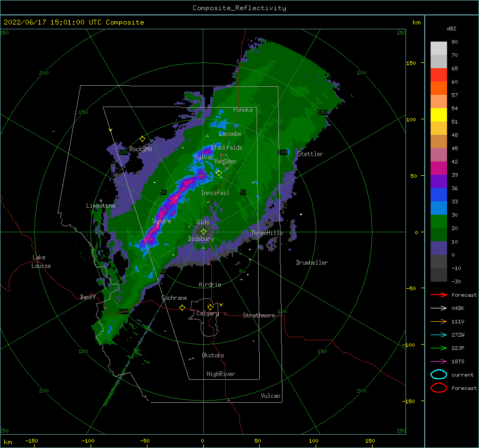
Task: Select the magenta 39-42 dBZ color swatch
Action: 439,168
